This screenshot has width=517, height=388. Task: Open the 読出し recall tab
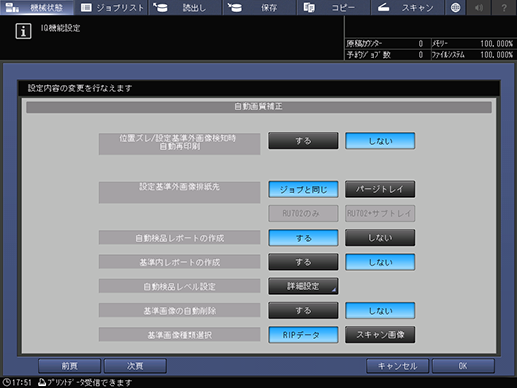point(185,7)
